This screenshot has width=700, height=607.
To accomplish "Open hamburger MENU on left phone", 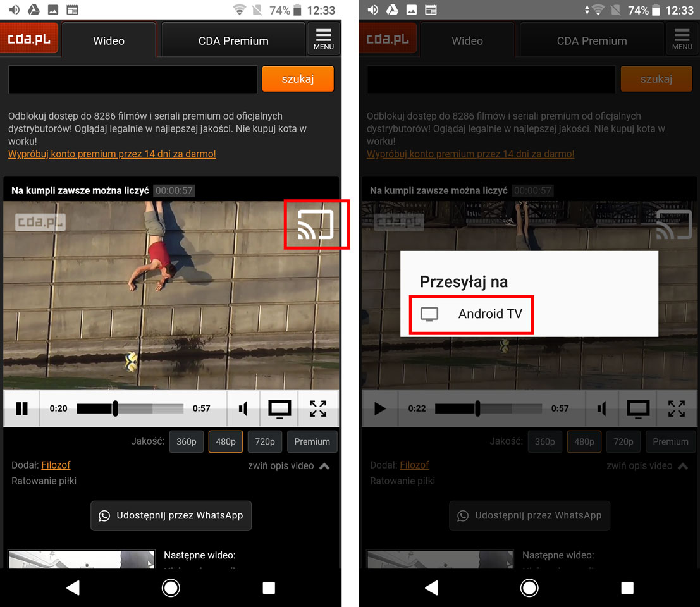I will click(324, 39).
